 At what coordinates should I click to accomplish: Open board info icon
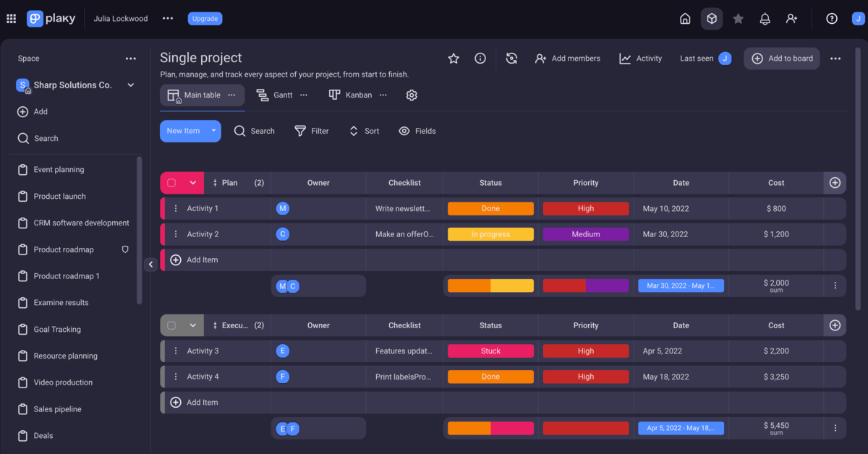point(480,59)
